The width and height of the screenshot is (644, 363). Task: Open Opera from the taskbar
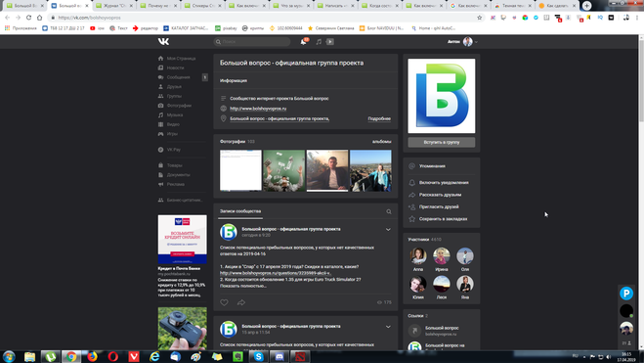tap(113, 356)
